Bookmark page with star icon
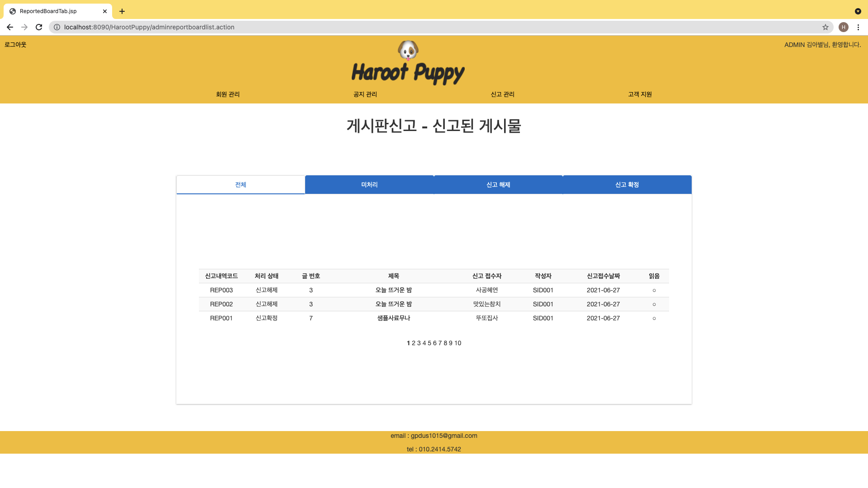This screenshot has width=868, height=488. [x=825, y=27]
